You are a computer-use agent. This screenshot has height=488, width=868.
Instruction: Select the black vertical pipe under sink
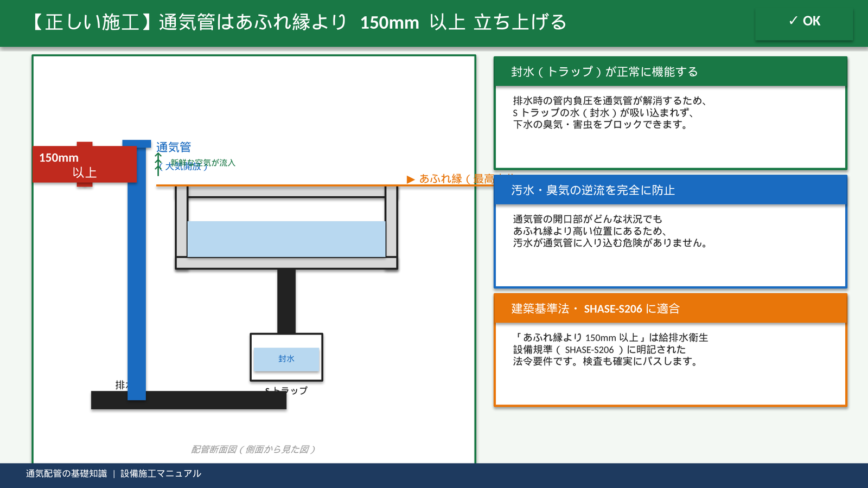tap(286, 301)
